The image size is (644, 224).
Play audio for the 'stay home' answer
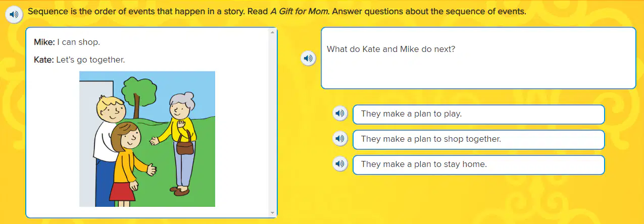[x=339, y=163]
